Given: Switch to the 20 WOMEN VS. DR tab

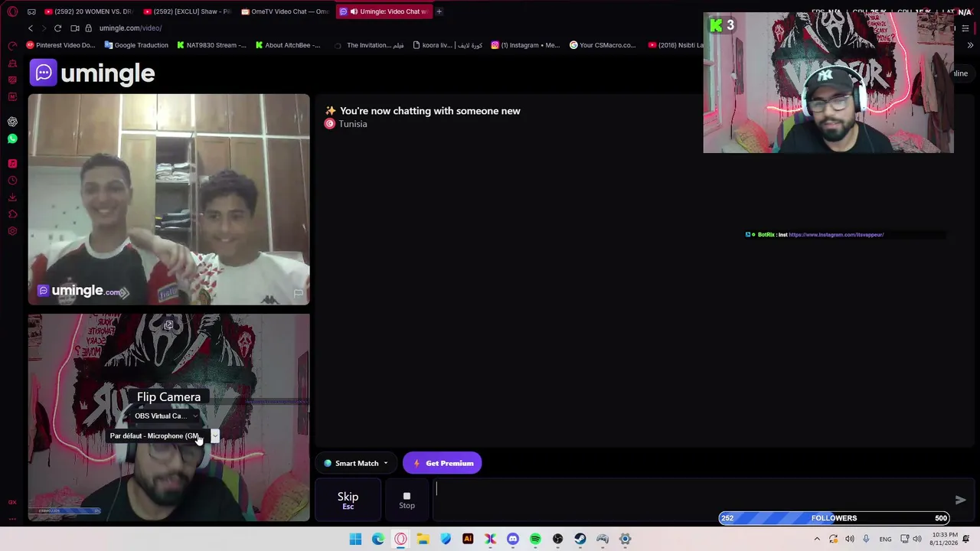Looking at the screenshot, I should 89,11.
